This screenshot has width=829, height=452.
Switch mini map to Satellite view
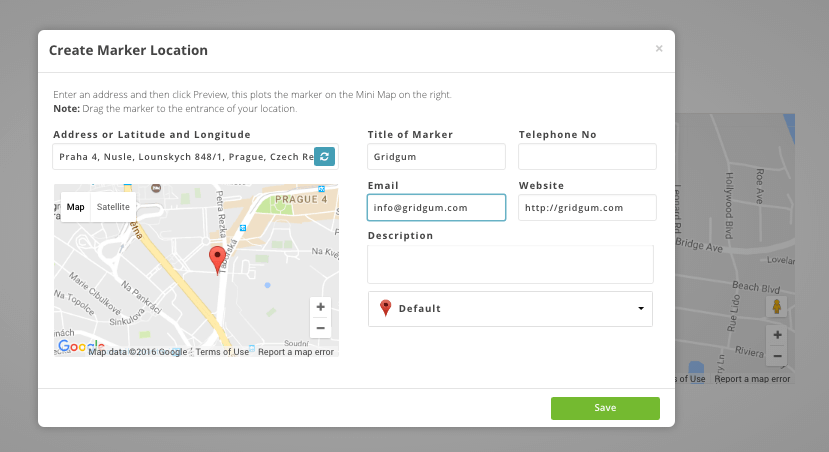(113, 207)
